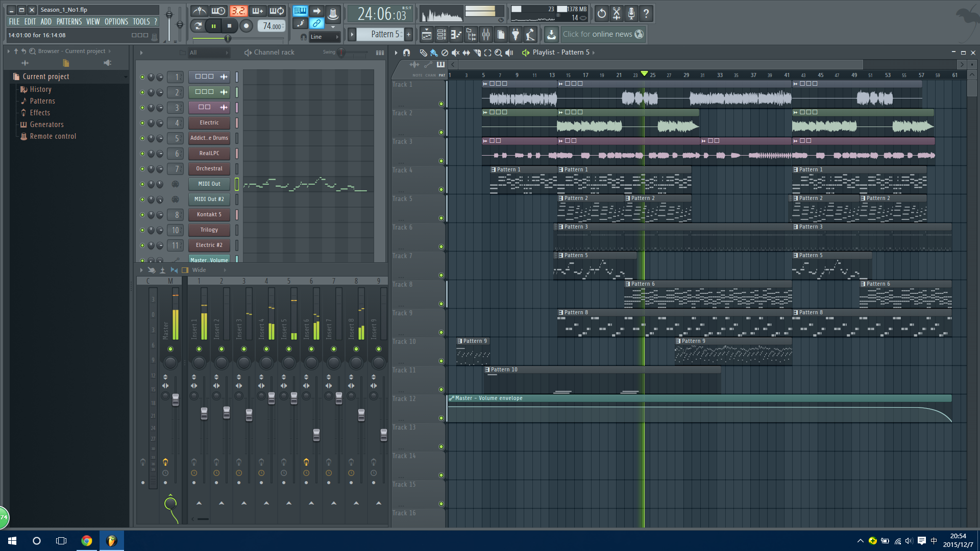
Task: Open the tempo tapper icon
Action: coord(531,35)
